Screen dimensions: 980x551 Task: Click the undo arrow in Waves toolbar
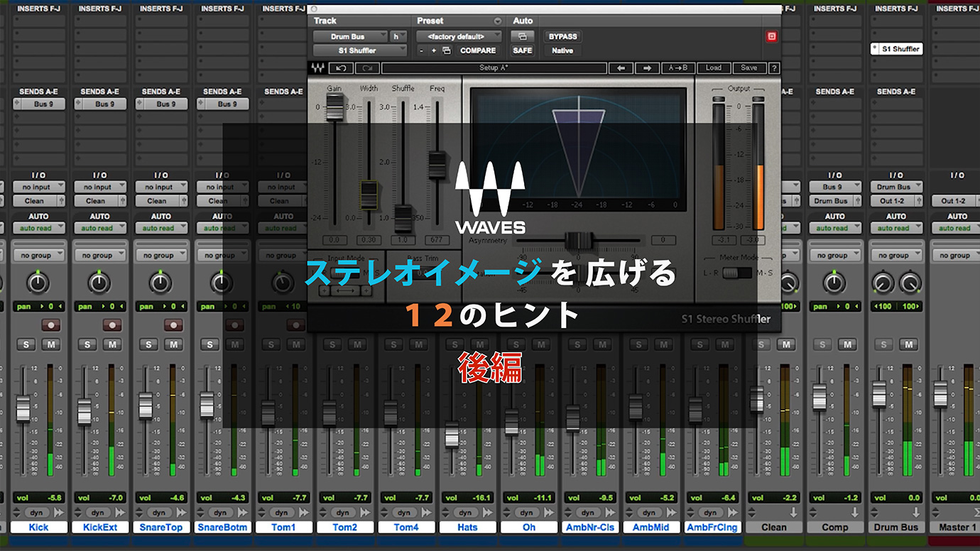(341, 68)
